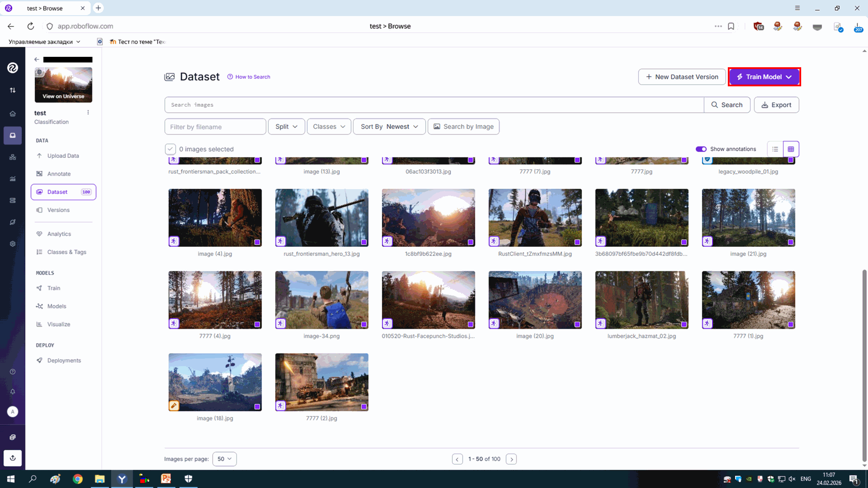Go to next page of images
868x488 pixels.
click(x=511, y=459)
